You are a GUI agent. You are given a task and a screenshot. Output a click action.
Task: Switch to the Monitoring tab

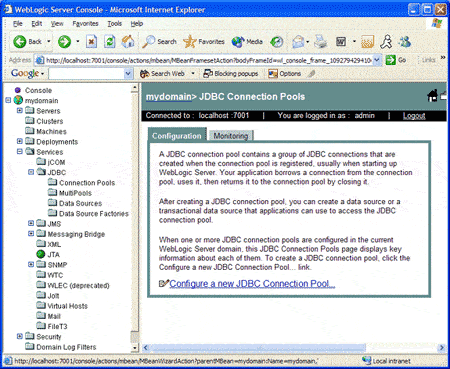point(231,136)
